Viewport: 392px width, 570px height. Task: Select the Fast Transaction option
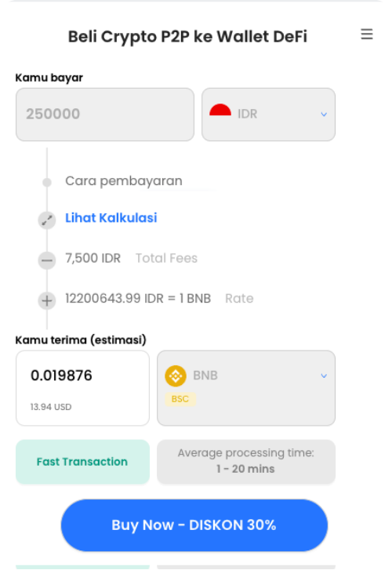[82, 462]
